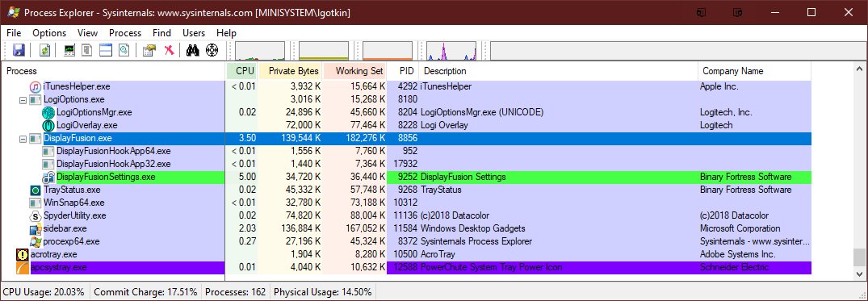Click the scrollbar down arrow
This screenshot has height=301, width=868.
859,274
